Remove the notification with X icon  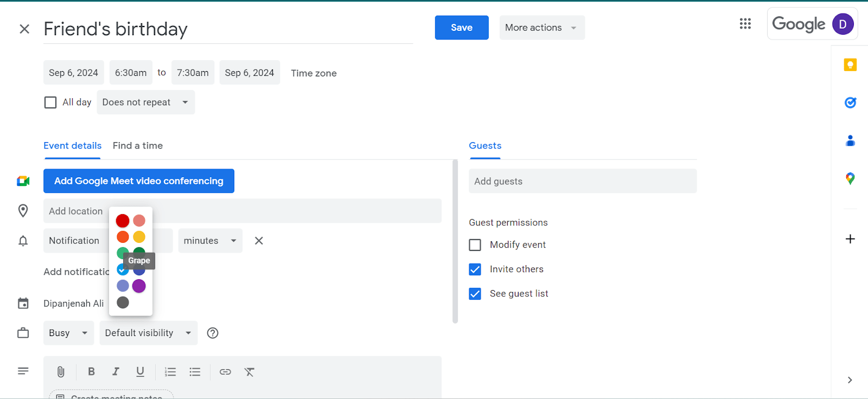tap(259, 241)
